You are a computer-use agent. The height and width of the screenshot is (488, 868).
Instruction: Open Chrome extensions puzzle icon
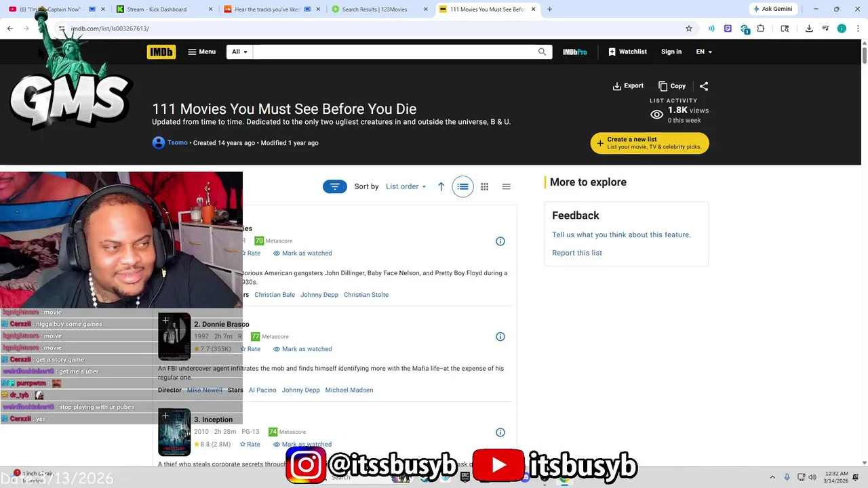(x=761, y=28)
